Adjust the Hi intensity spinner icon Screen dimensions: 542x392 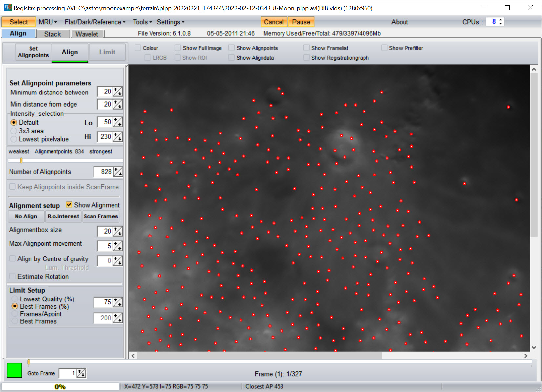(117, 137)
